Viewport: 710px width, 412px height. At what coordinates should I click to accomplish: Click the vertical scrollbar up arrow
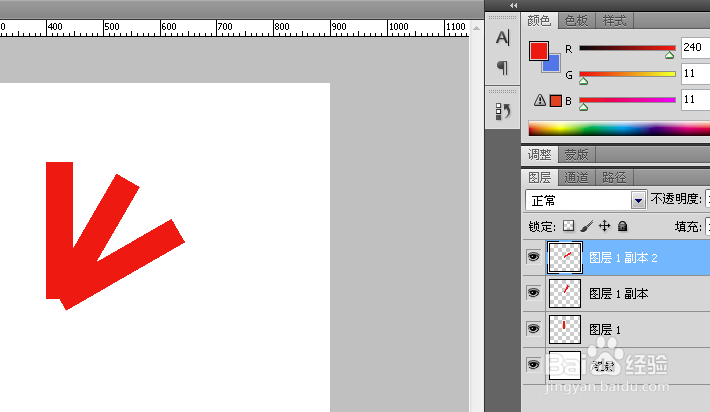pos(476,28)
